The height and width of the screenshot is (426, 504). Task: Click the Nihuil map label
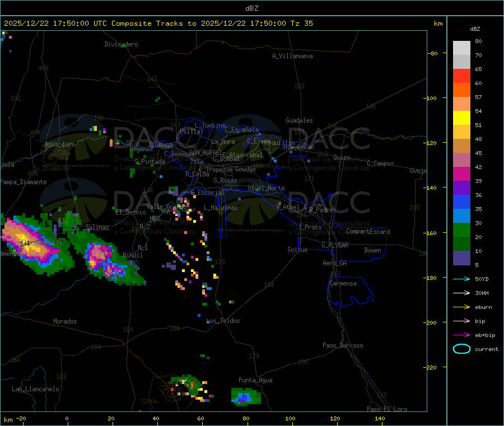pyautogui.click(x=133, y=255)
